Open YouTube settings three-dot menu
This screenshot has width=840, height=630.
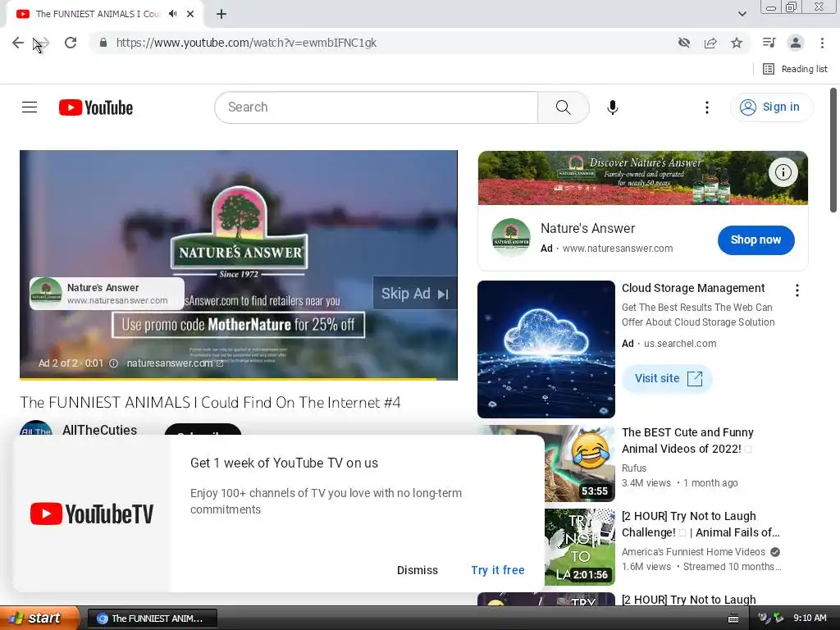(706, 107)
